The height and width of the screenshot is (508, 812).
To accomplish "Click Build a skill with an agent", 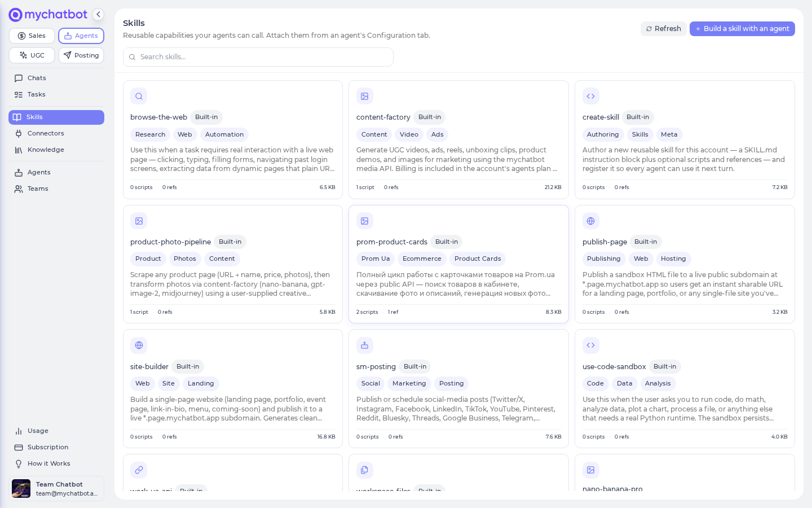I will 742,29.
